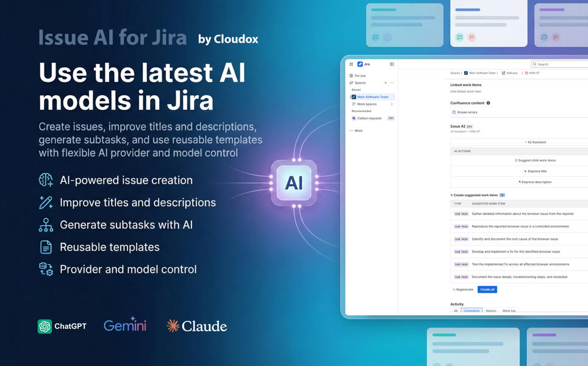Click the KAN-47 bug icon in breadcrumb
This screenshot has height=366, width=588.
pos(526,73)
